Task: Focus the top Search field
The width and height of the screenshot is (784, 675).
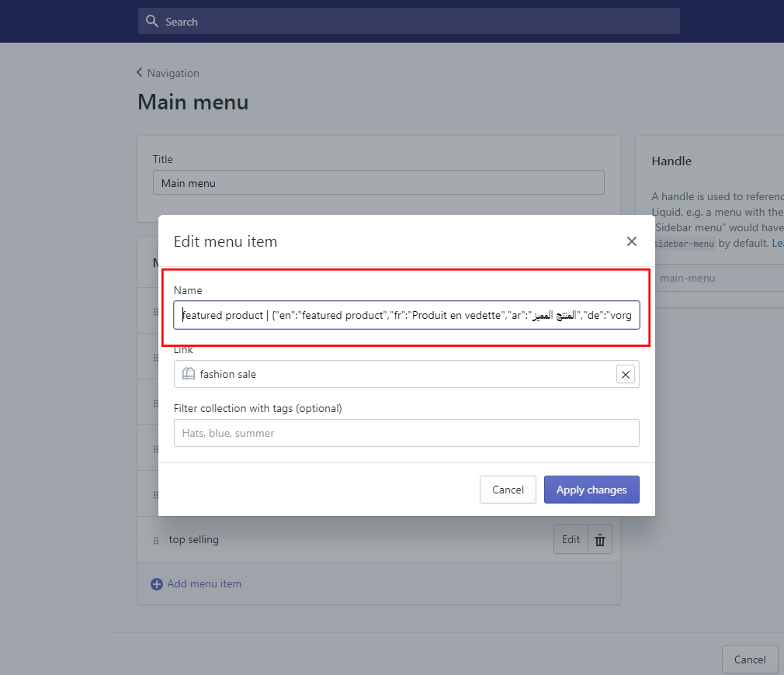Action: [x=419, y=22]
